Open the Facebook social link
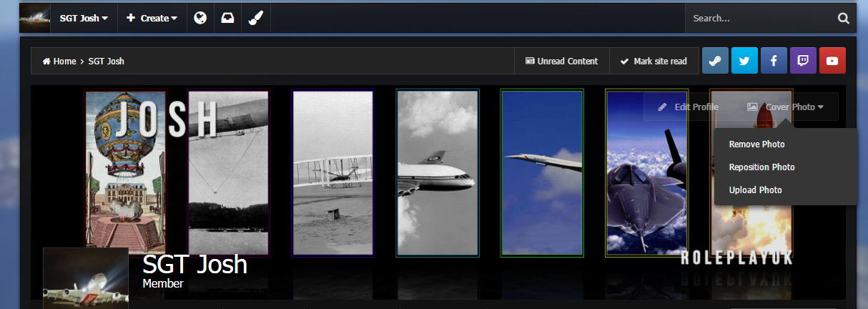Screen dimensions: 868x309 click(774, 61)
